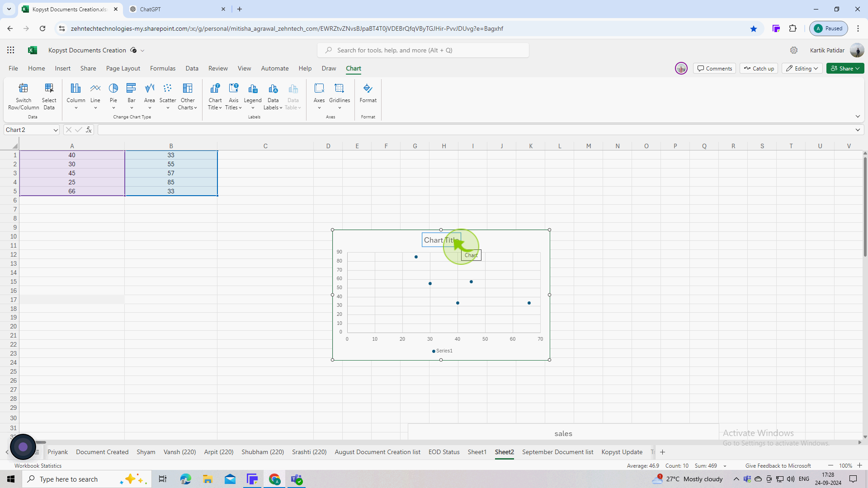Open Data Labels options

[x=273, y=96]
